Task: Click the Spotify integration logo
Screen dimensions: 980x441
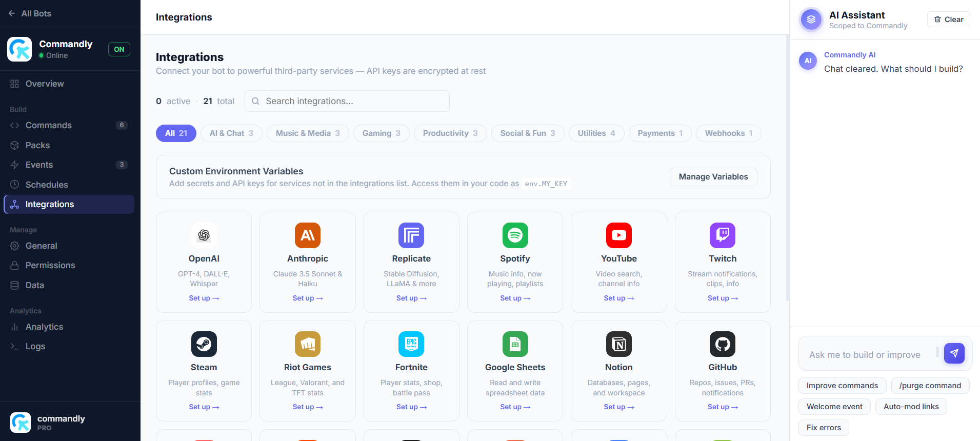Action: (x=515, y=235)
